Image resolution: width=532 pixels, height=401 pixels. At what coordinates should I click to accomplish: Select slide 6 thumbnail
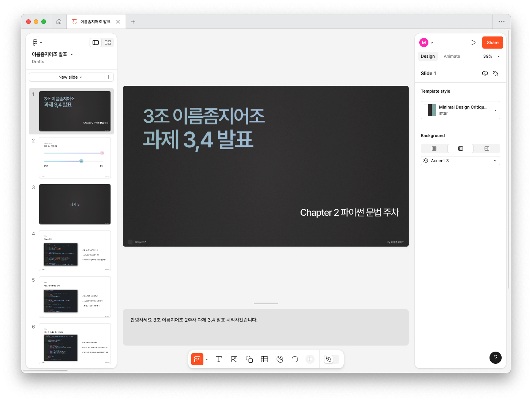click(x=75, y=344)
